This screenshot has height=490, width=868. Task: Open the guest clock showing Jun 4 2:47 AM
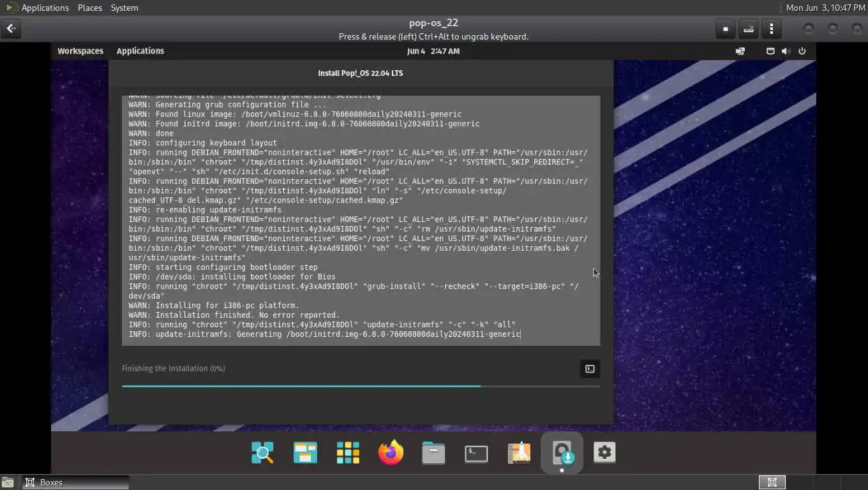point(433,51)
